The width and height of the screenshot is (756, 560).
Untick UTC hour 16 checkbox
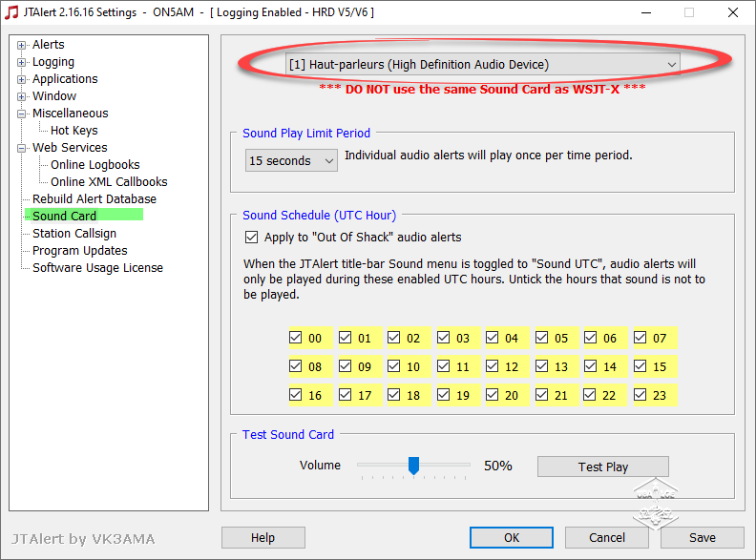296,395
